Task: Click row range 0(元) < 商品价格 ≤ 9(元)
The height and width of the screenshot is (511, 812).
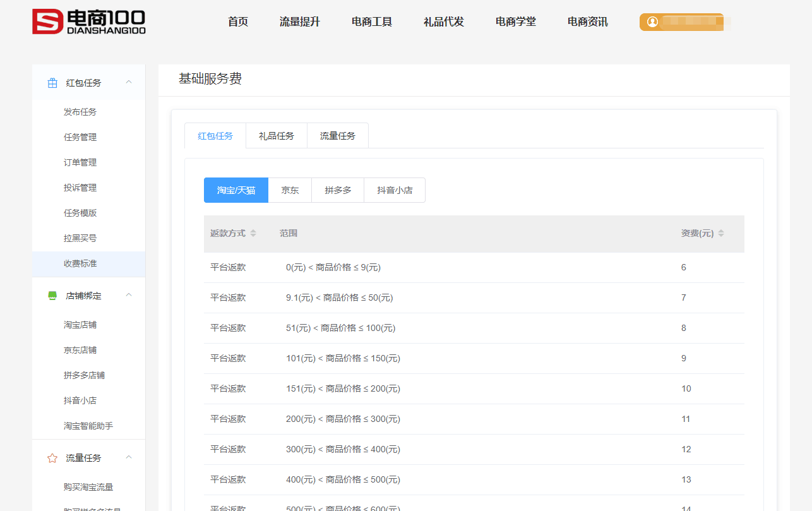Action: pos(333,267)
